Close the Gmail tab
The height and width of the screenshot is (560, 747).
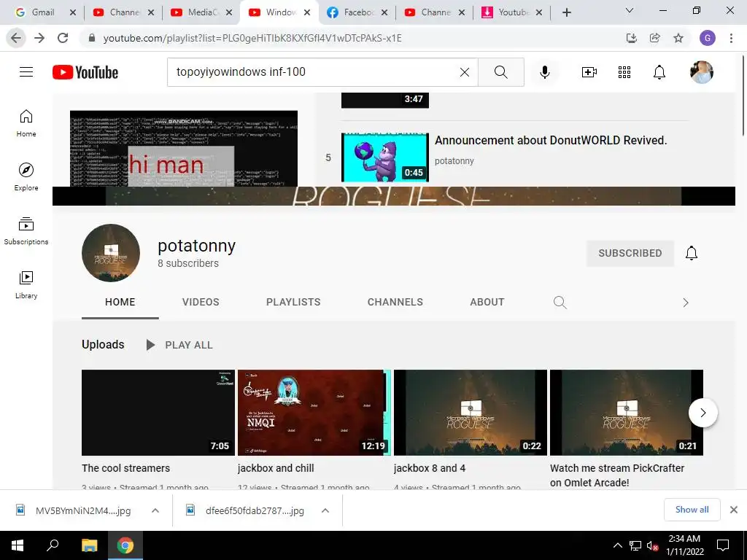coord(73,12)
